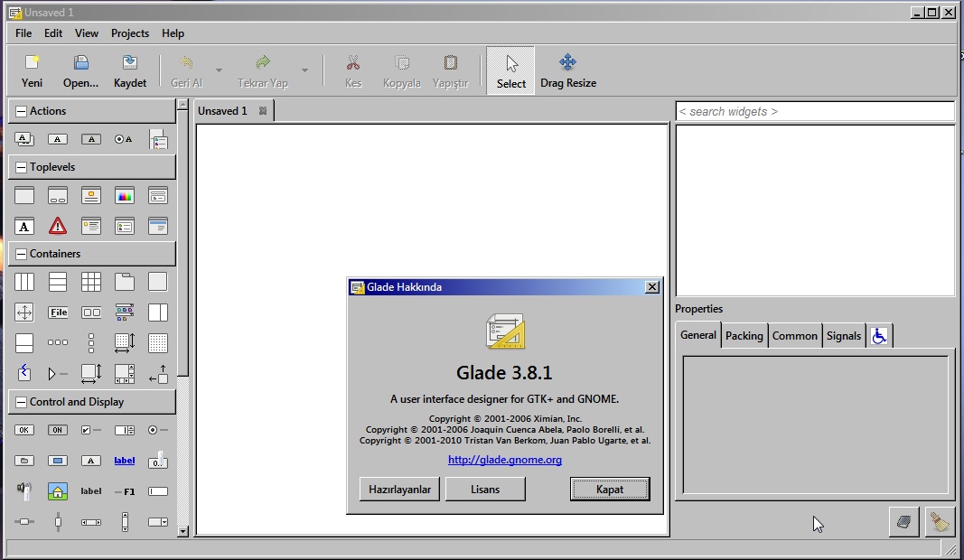Screen dimensions: 964x560
Task: Collapse the Actions palette section
Action: 21,111
